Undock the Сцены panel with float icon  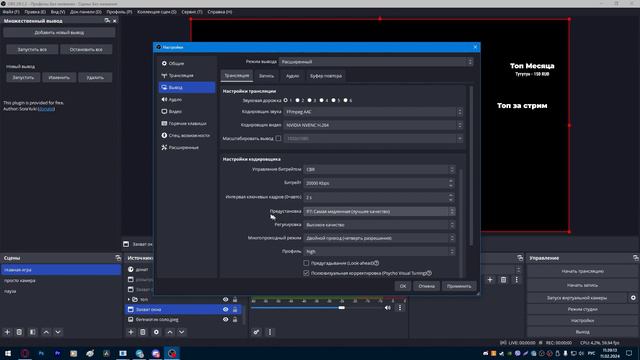pyautogui.click(x=118, y=258)
